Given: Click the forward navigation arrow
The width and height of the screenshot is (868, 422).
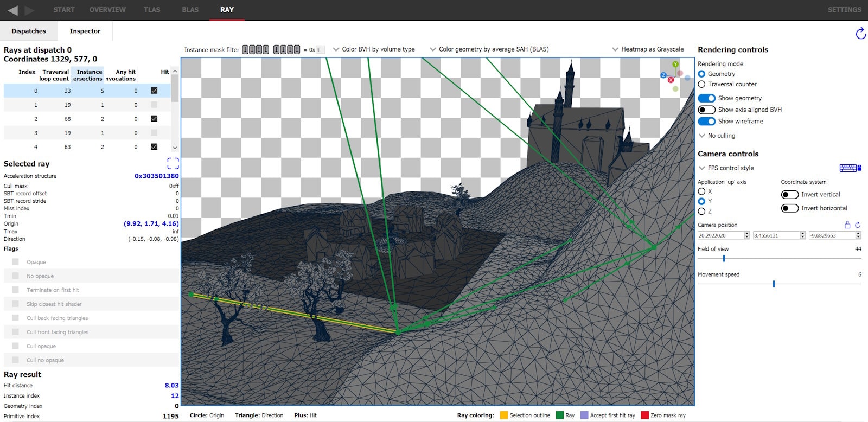Looking at the screenshot, I should click(29, 10).
